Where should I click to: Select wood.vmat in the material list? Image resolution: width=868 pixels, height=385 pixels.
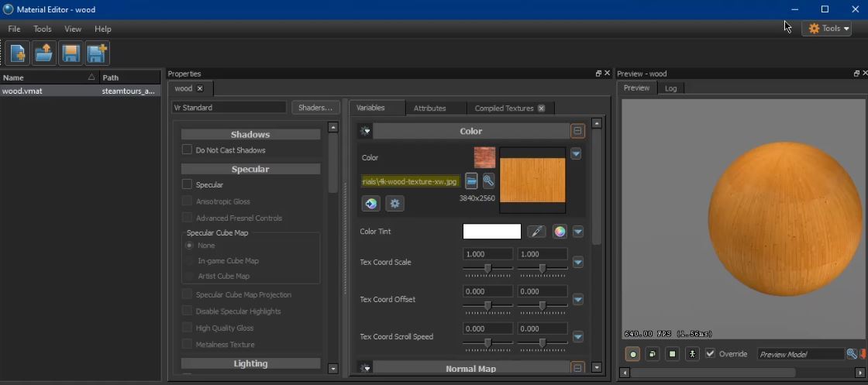[x=81, y=91]
